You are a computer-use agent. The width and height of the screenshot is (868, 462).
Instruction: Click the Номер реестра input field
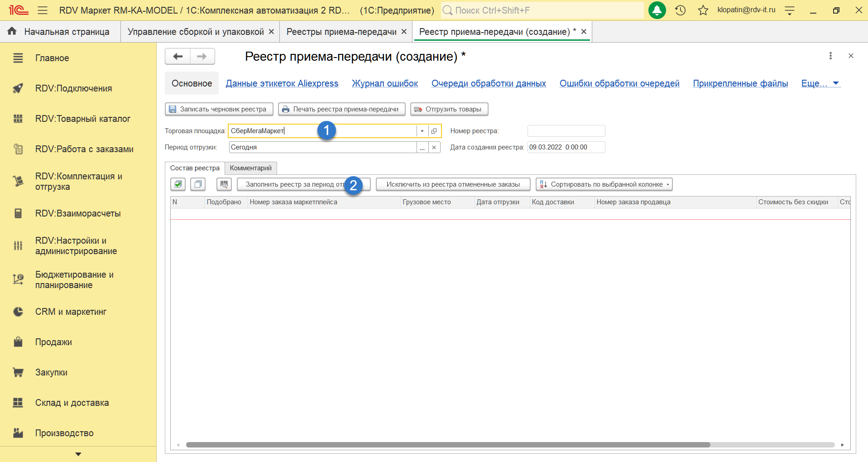pyautogui.click(x=566, y=131)
